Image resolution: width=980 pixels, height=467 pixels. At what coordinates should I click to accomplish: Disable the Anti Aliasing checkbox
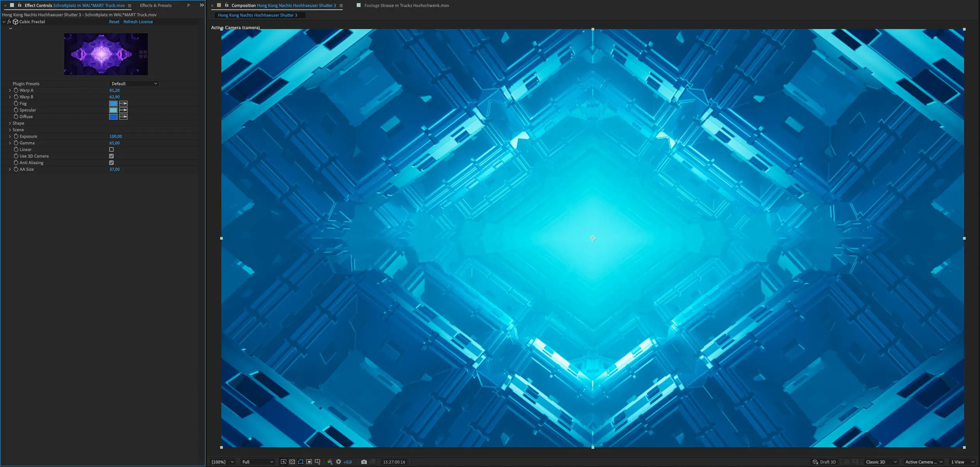111,163
